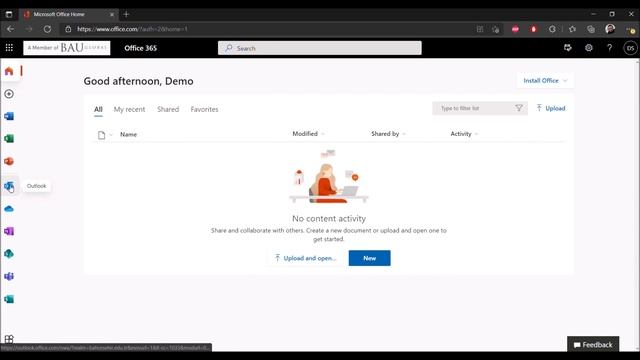Switch to My recent tab
This screenshot has width=640, height=360.
[129, 109]
